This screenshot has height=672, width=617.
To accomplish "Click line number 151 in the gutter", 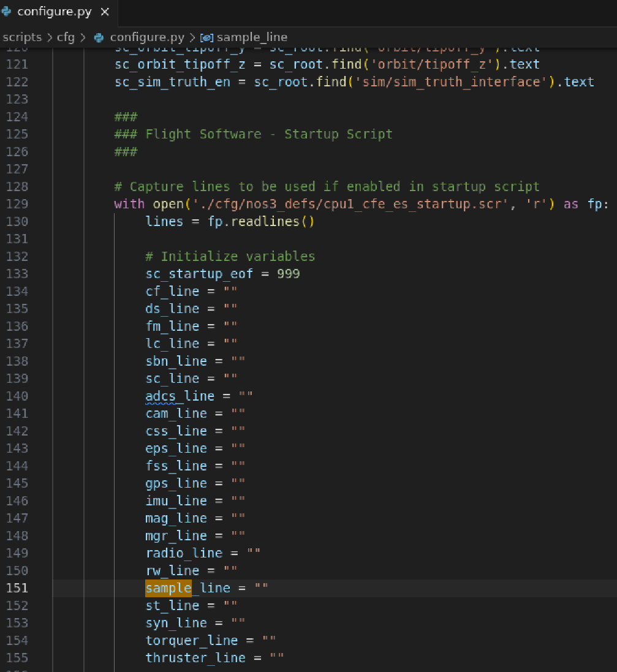I will [x=17, y=588].
